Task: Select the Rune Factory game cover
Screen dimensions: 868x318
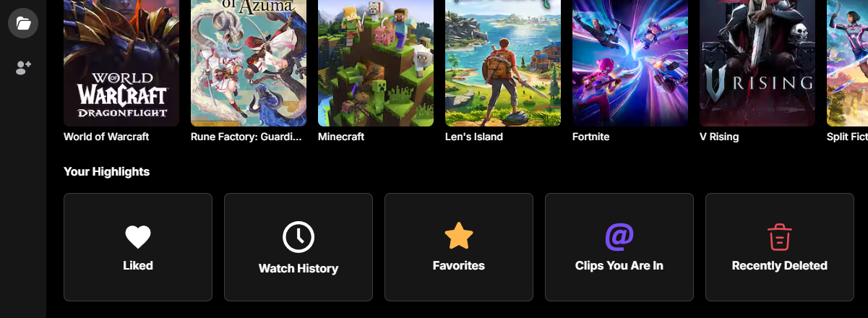Action: coord(249,63)
